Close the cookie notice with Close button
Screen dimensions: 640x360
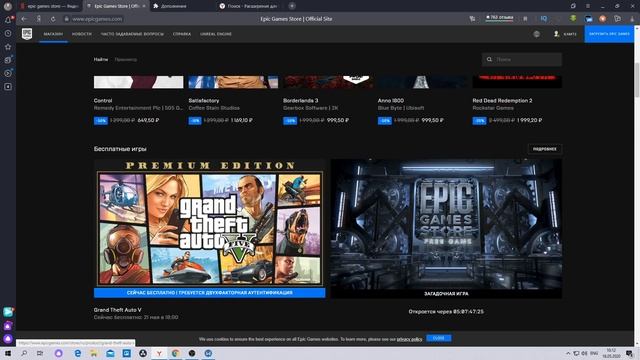(x=438, y=338)
